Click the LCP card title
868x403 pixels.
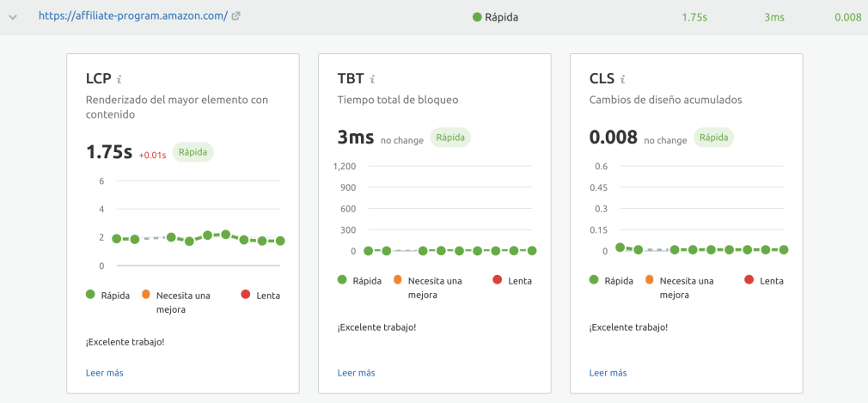point(99,78)
